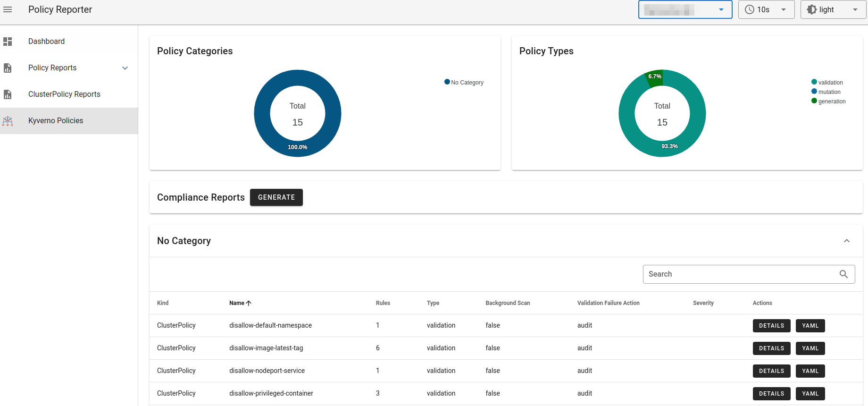
Task: Sort table by Rules column
Action: tap(383, 303)
